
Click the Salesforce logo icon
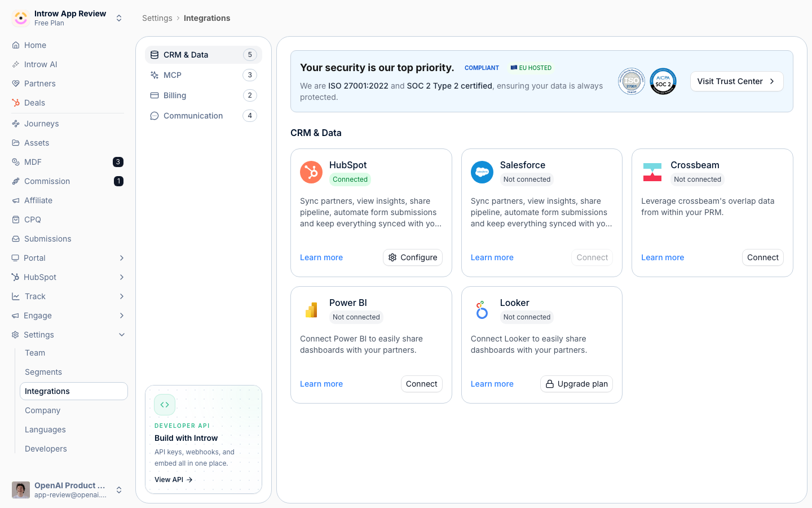482,172
